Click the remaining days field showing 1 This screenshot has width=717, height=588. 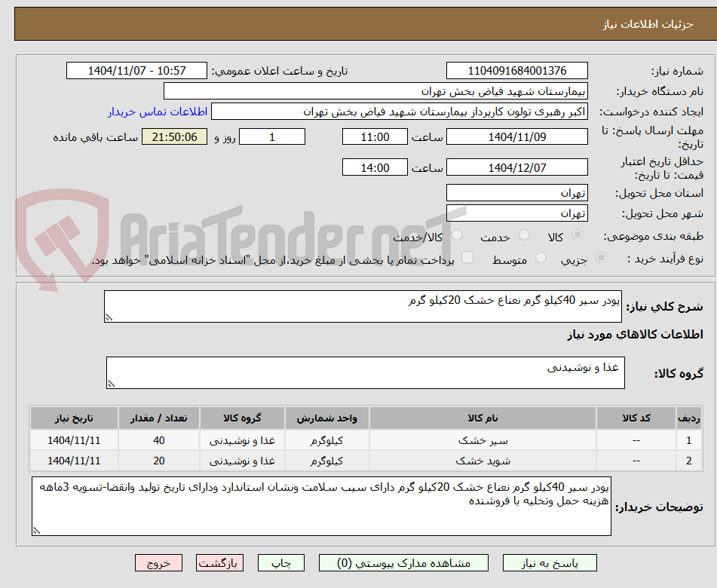[x=272, y=136]
